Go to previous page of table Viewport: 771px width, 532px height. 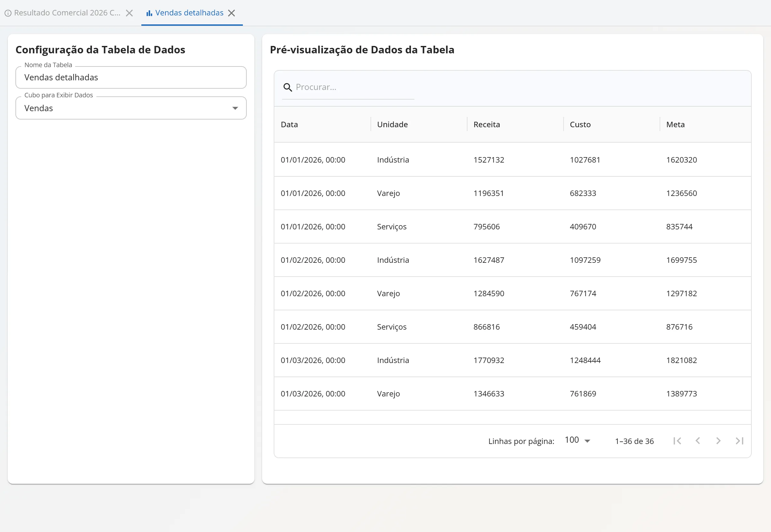click(698, 441)
